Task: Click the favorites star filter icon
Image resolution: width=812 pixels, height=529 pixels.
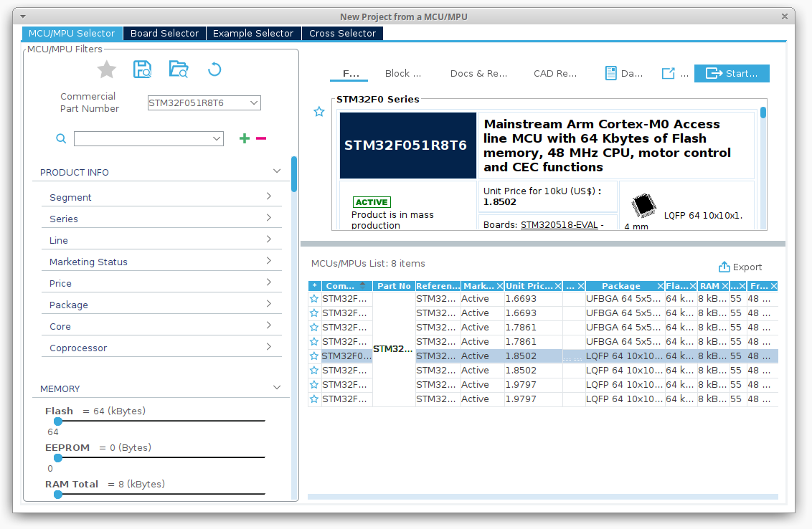Action: [107, 70]
